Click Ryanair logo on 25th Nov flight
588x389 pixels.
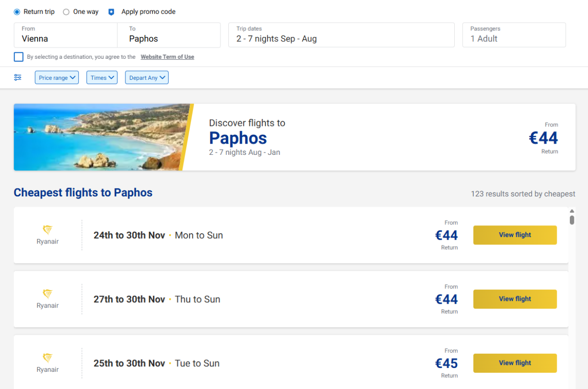(48, 358)
